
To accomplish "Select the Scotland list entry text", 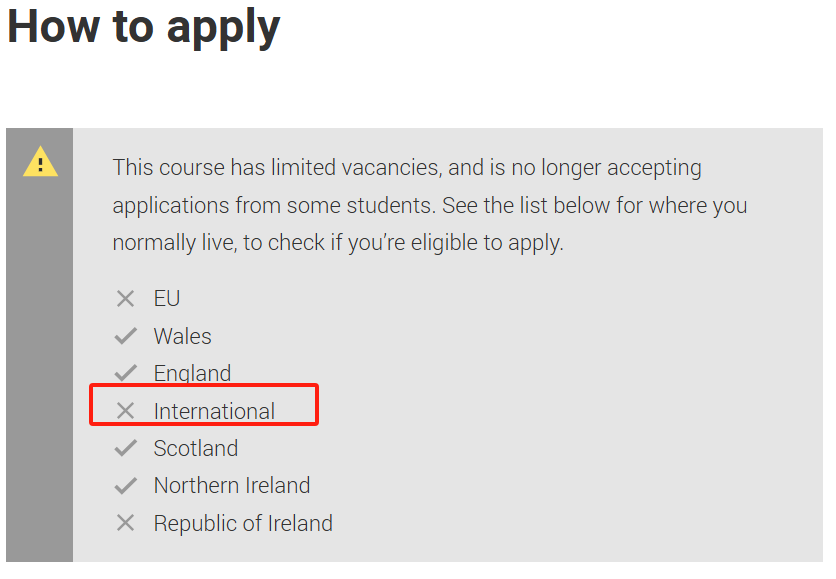I will (196, 448).
